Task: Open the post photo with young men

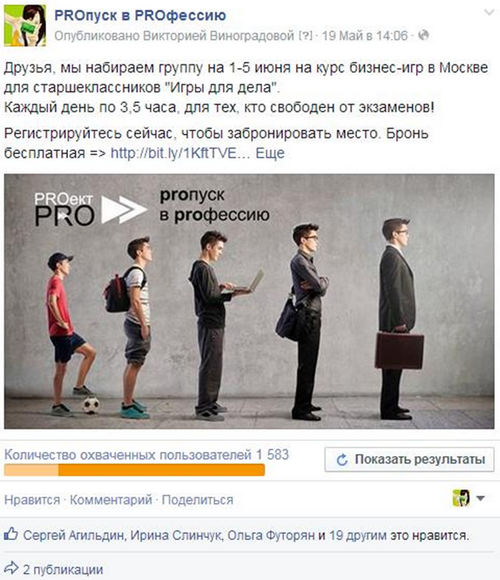Action: (249, 301)
